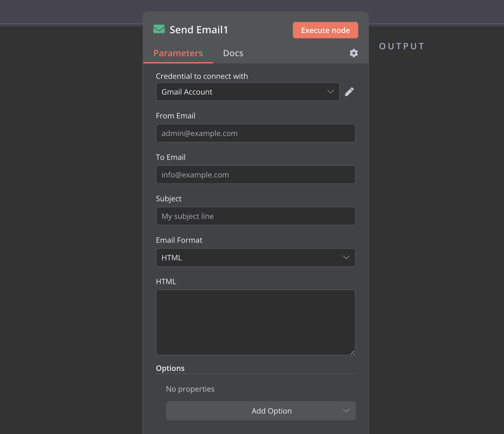The height and width of the screenshot is (434, 504).
Task: Click the From Email input field
Action: (255, 133)
